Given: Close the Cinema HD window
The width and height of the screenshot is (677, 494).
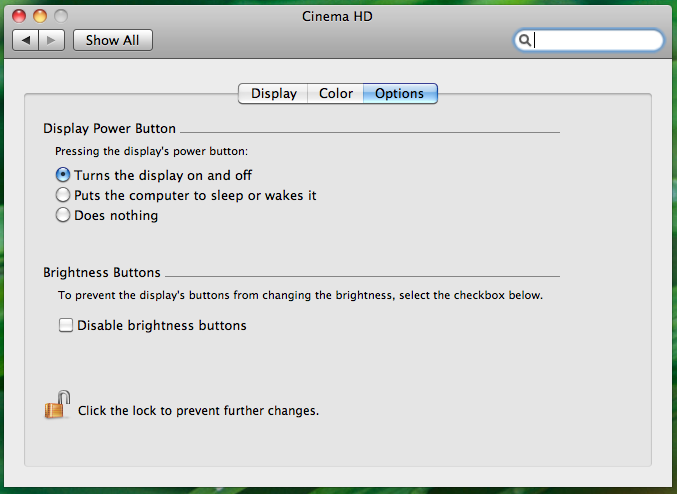Looking at the screenshot, I should [19, 16].
